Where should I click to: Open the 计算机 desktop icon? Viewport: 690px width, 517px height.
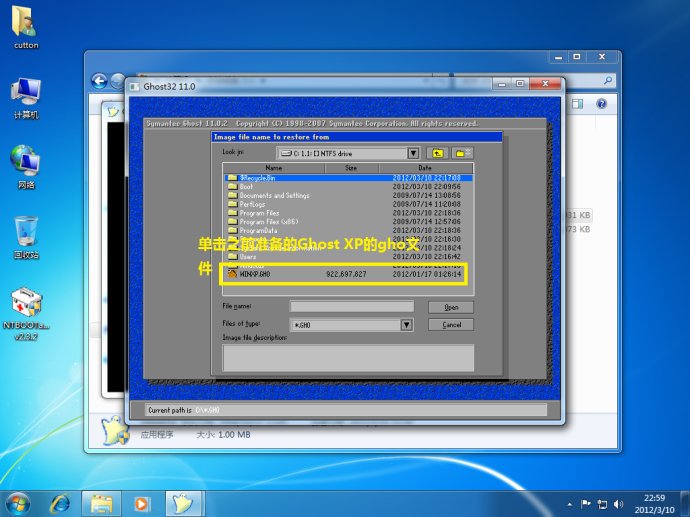tap(26, 98)
